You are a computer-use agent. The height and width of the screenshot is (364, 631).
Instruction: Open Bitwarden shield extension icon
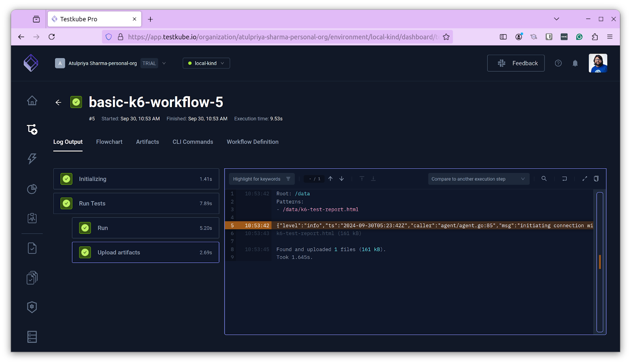pos(549,37)
